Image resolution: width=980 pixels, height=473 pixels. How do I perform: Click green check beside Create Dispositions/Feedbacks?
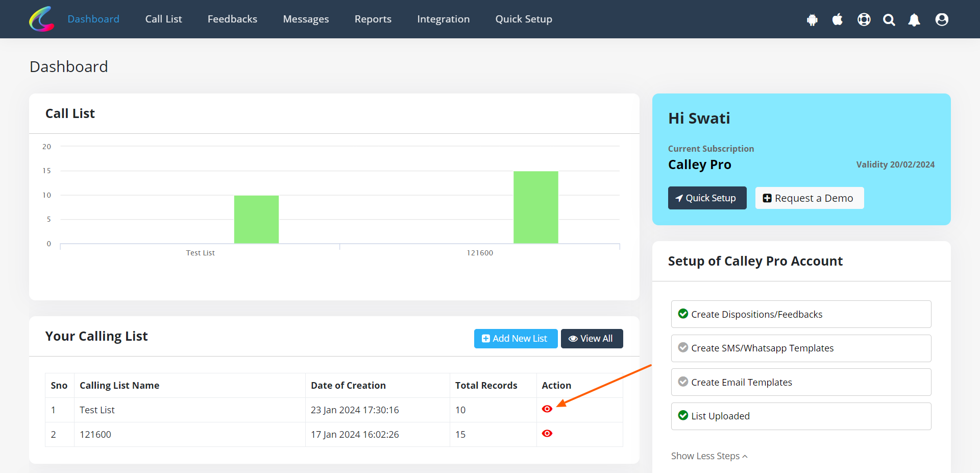pos(683,314)
